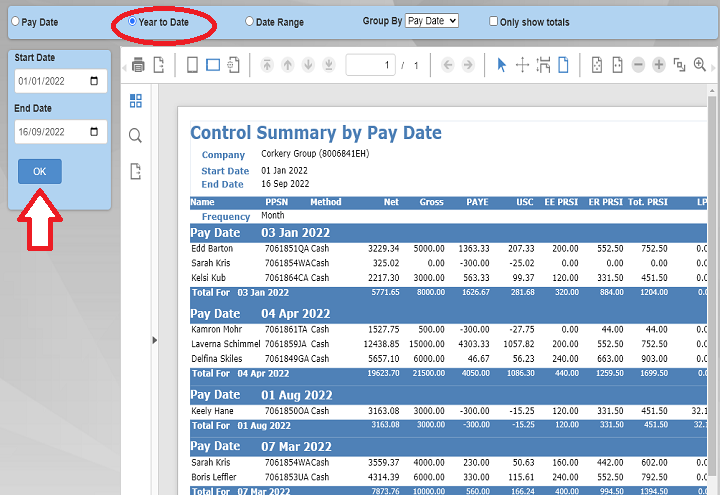Enable the Only show totals checkbox

click(494, 21)
